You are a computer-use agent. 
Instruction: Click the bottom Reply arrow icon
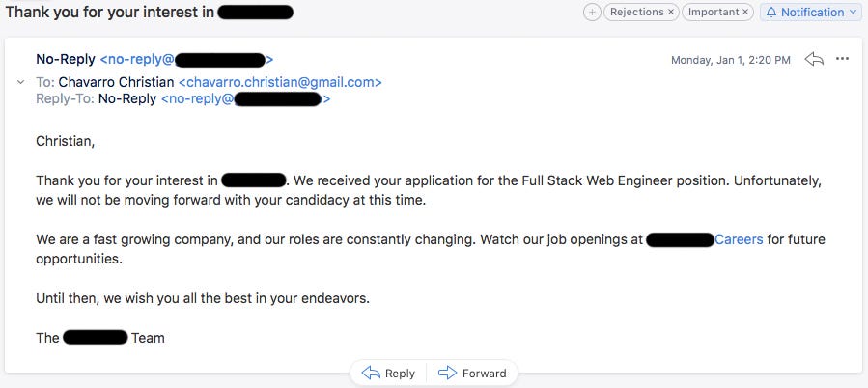click(x=371, y=373)
